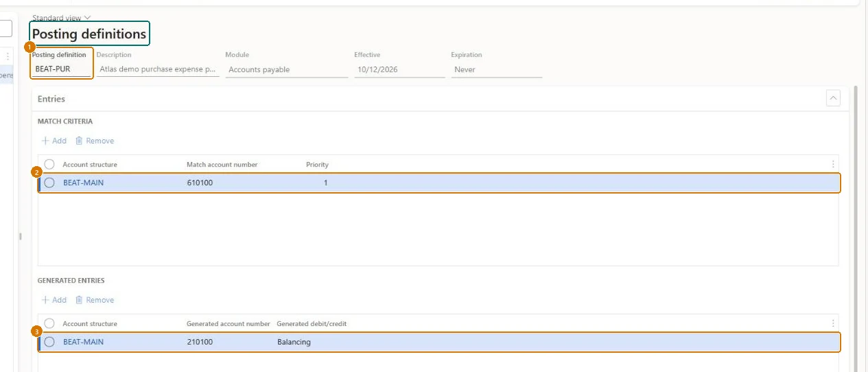Click the plus icon of Generated entries Add
This screenshot has width=868, height=372.
click(x=45, y=300)
